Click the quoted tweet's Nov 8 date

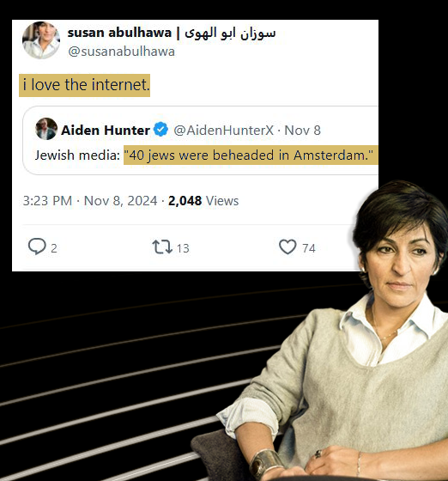302,130
